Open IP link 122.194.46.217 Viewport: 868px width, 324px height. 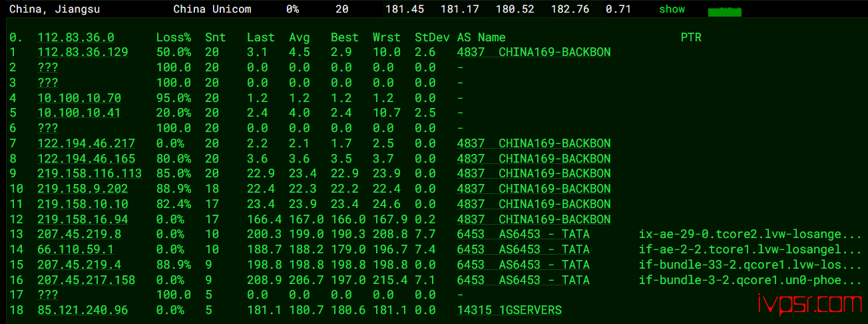(x=87, y=143)
